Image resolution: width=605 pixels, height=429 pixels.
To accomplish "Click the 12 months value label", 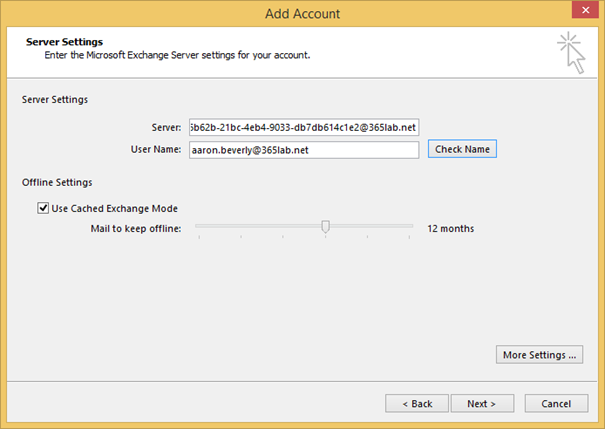I will (x=450, y=228).
